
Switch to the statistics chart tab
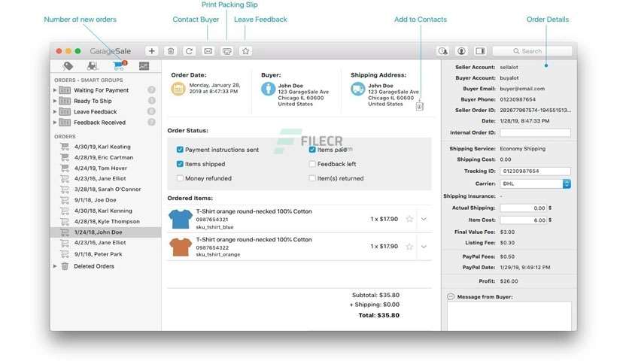tap(144, 65)
